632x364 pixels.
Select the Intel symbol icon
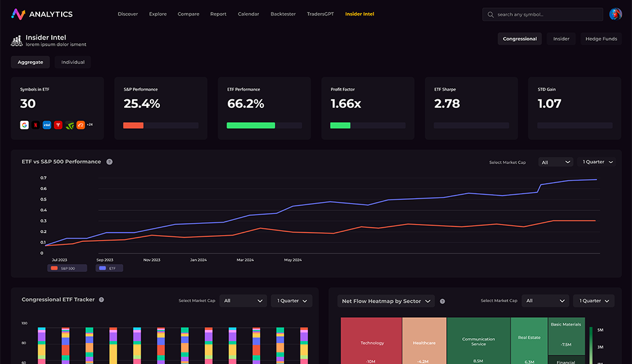pos(47,125)
